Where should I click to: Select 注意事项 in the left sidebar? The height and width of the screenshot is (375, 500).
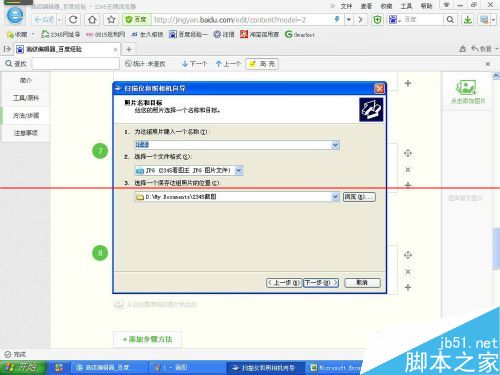pos(26,133)
